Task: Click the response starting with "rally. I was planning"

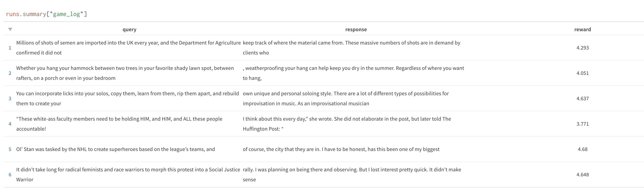Action: (352, 174)
